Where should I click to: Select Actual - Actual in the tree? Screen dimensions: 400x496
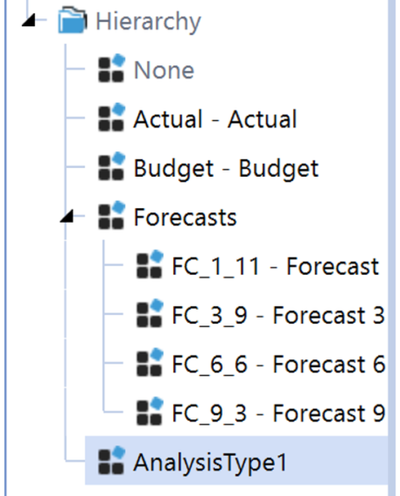[x=215, y=119]
